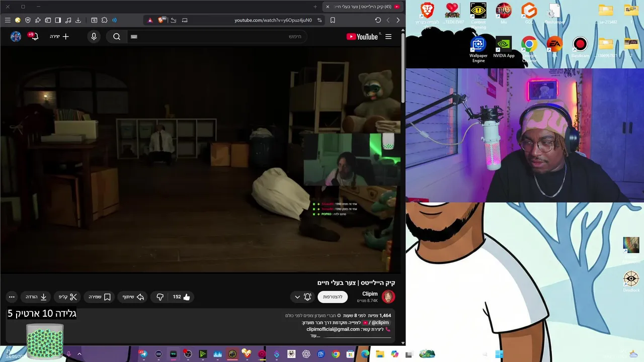The height and width of the screenshot is (362, 644).
Task: Open the Windows Start button
Action: [x=499, y=354]
